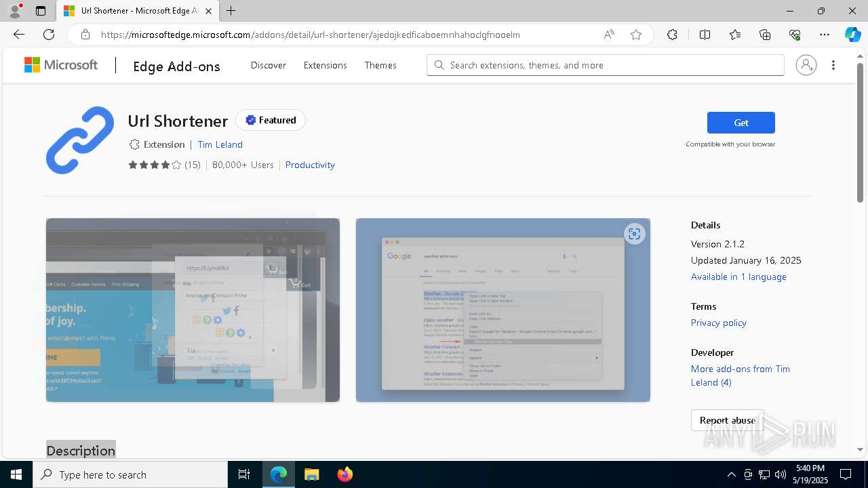This screenshot has height=488, width=868.
Task: Click the add-ons search field
Action: [606, 65]
